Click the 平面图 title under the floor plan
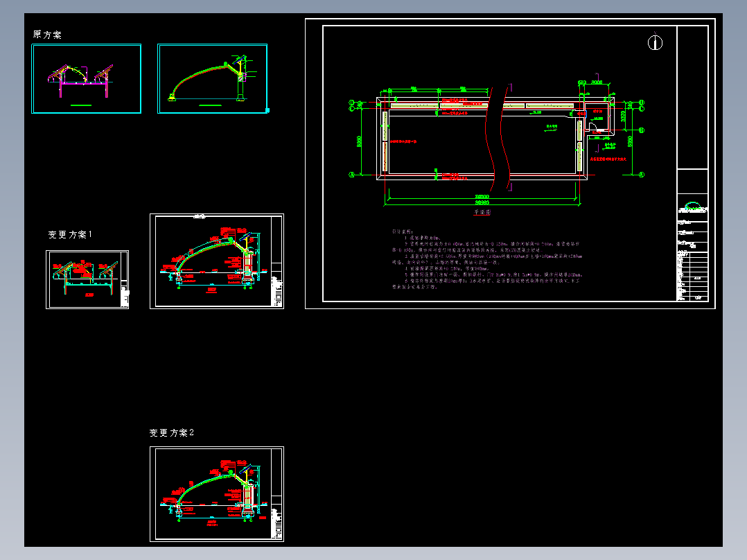Viewport: 747px width, 560px height. tap(482, 212)
